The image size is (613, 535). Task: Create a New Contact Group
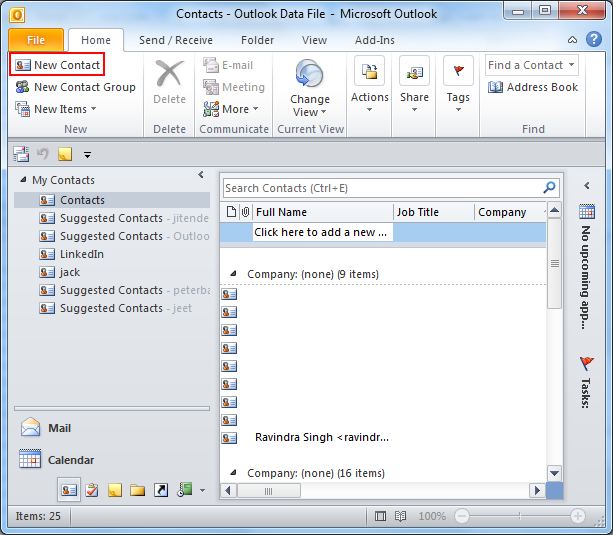click(75, 87)
